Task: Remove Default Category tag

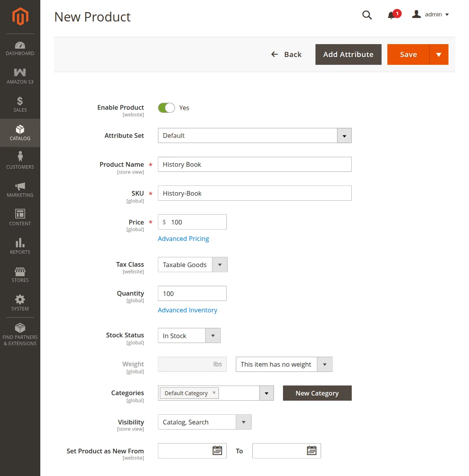Action: [x=214, y=393]
